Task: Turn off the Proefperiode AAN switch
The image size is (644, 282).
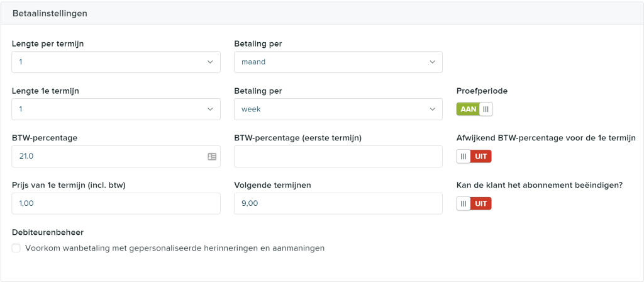Action: pos(474,110)
